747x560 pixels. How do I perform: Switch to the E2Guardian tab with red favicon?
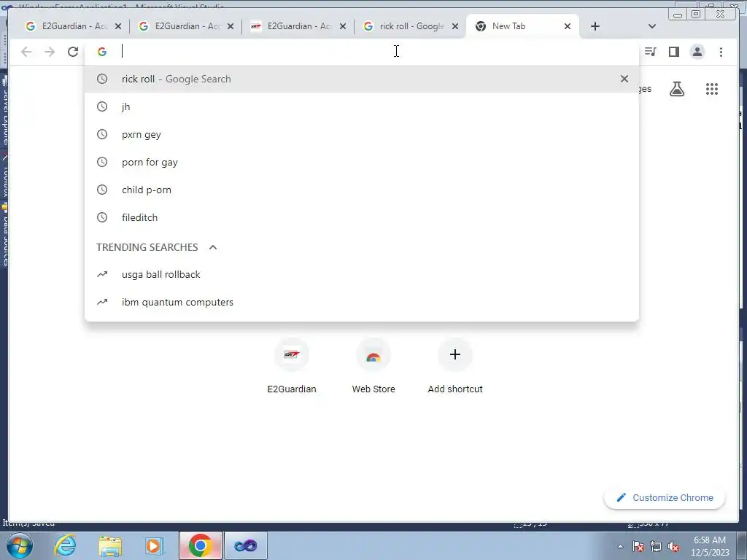[x=298, y=26]
